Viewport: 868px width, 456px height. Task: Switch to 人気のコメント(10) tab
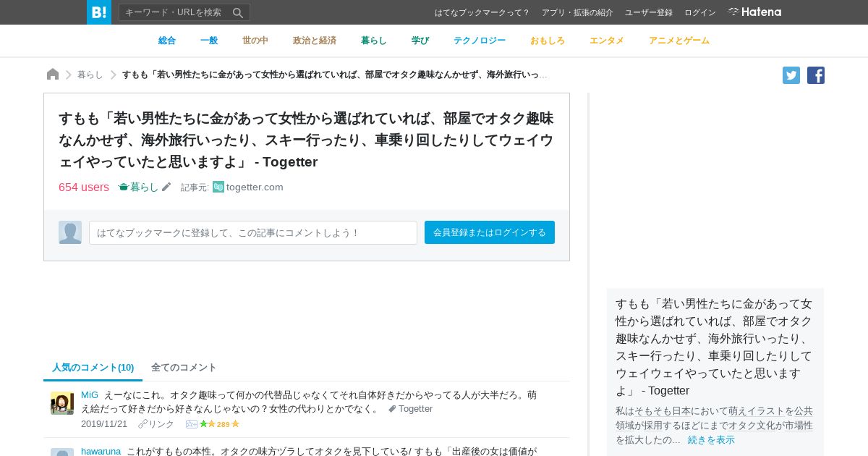click(93, 367)
